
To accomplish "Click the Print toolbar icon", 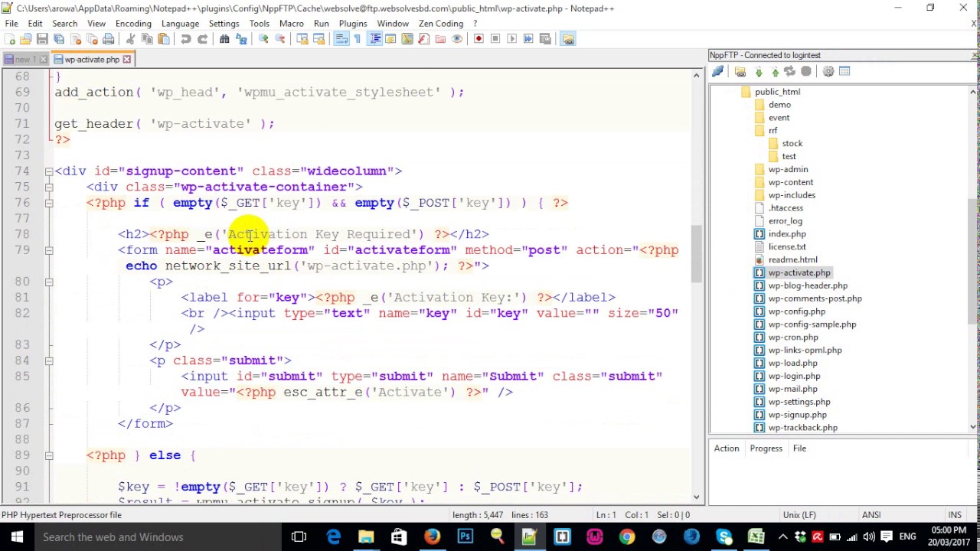I will [109, 39].
